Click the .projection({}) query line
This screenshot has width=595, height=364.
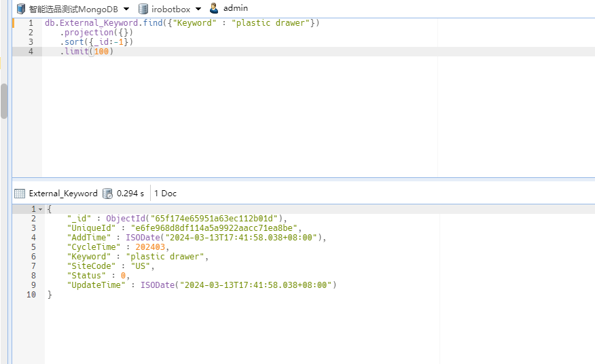click(96, 33)
